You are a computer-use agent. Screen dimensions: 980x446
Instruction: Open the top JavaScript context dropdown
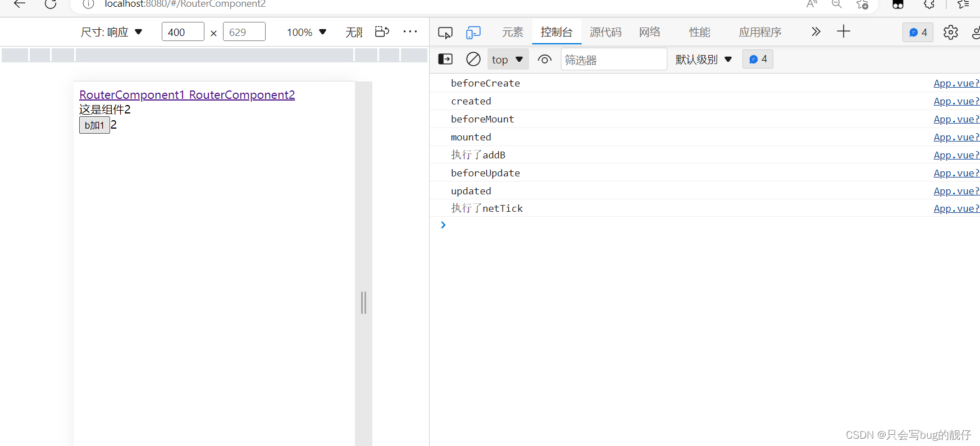coord(508,59)
